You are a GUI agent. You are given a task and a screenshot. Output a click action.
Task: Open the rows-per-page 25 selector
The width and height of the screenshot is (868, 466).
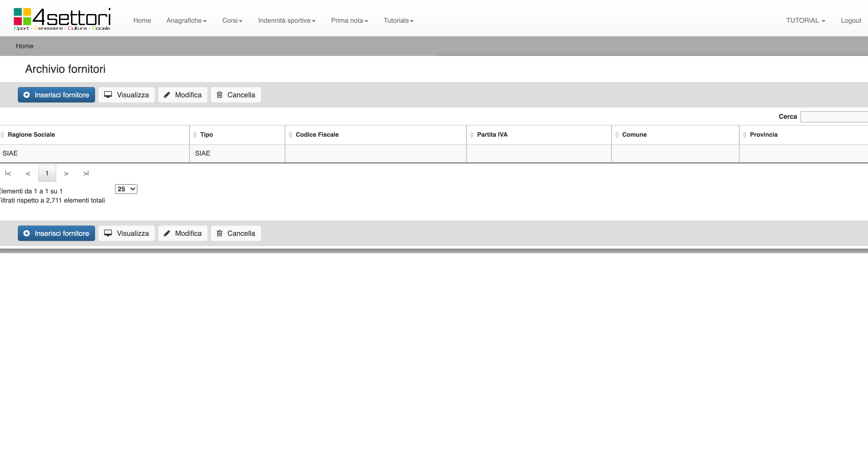click(x=126, y=189)
